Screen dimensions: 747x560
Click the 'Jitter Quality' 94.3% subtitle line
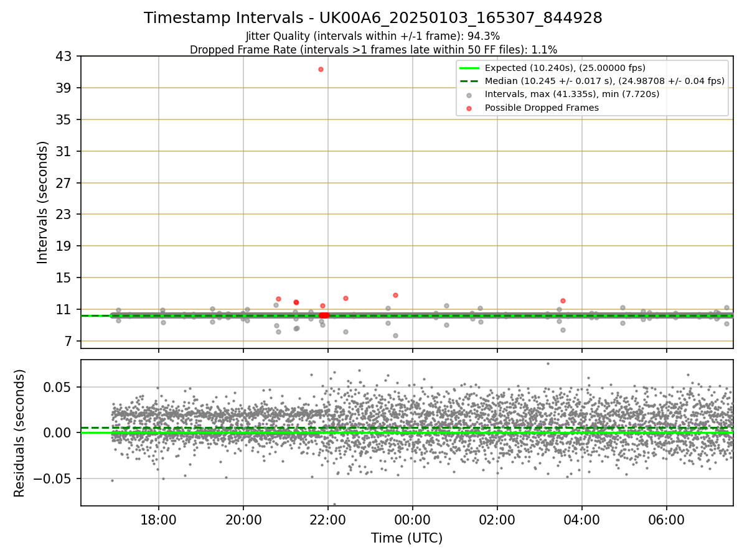[x=373, y=36]
